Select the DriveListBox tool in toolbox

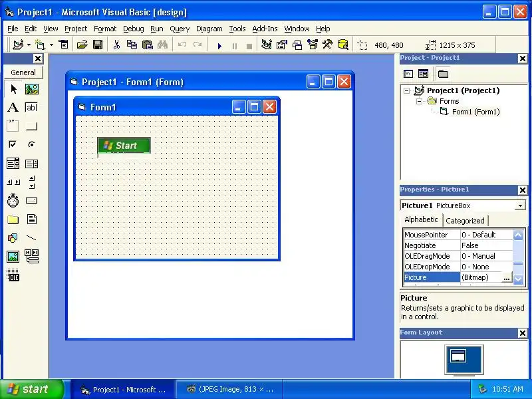click(31, 201)
